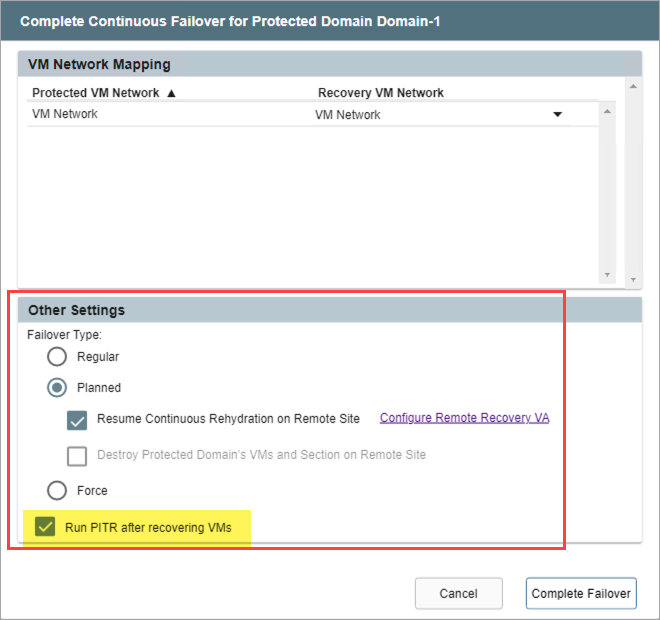Tick Destroy Protected Domain's VMs checkbox
Viewport: 660px width, 620px height.
click(77, 455)
